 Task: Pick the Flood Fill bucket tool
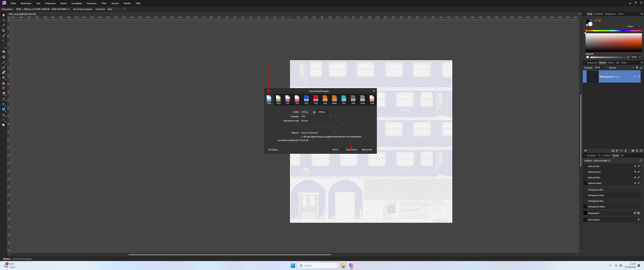click(4, 52)
